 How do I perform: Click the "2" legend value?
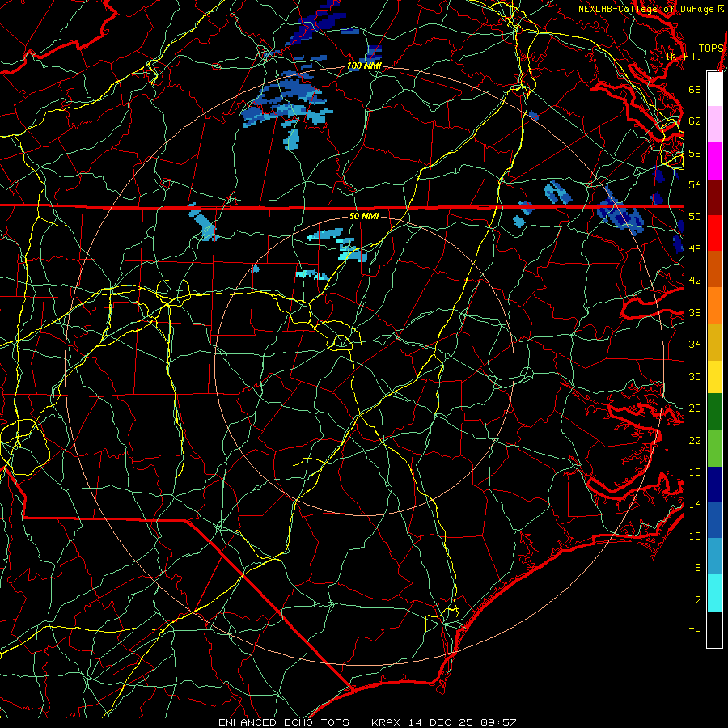point(698,600)
